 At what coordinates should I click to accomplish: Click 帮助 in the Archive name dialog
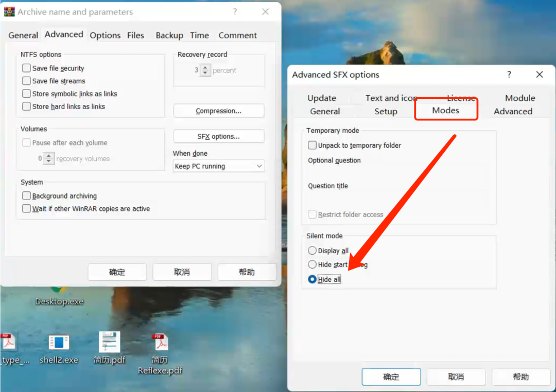tap(247, 272)
